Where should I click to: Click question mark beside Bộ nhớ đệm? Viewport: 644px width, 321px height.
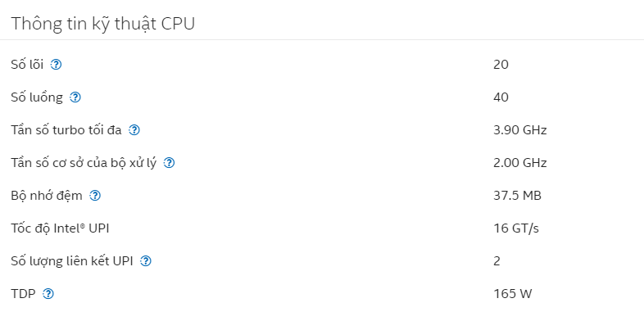[x=95, y=196]
